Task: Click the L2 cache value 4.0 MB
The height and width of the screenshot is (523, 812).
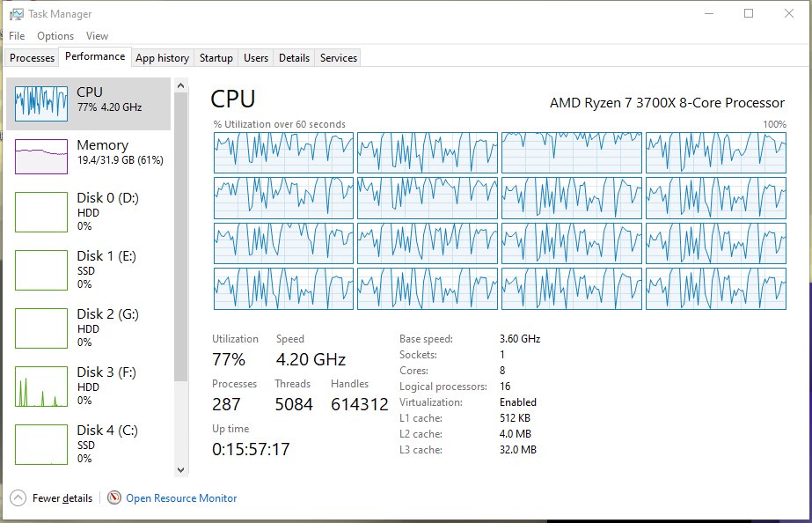Action: pyautogui.click(x=516, y=434)
